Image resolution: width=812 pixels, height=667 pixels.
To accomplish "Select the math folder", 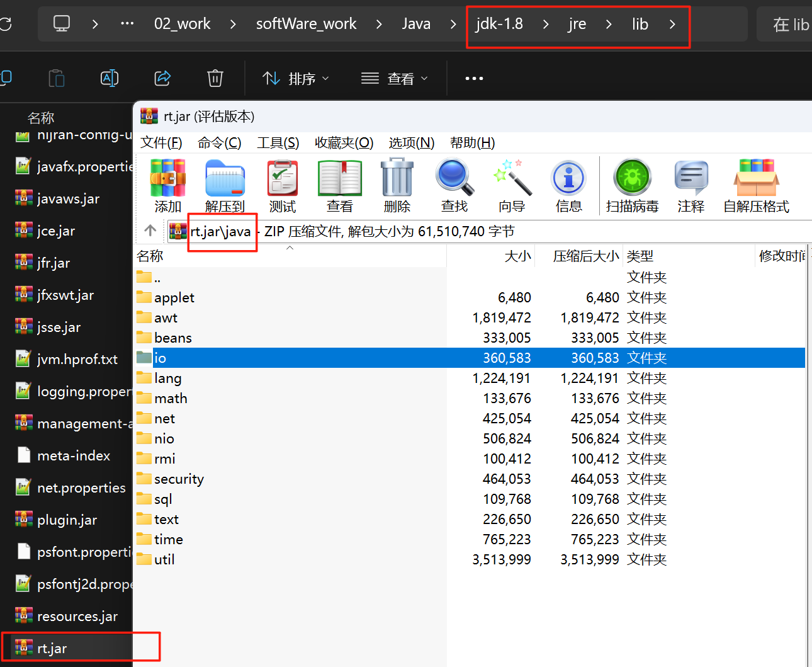I will [x=171, y=398].
